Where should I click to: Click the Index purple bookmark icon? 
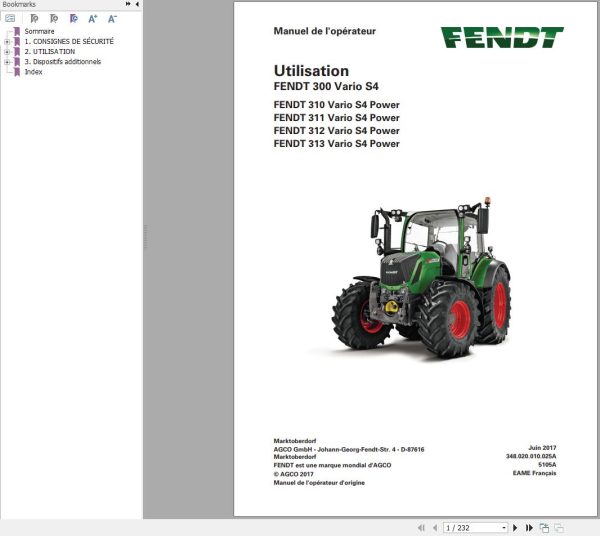pos(17,72)
